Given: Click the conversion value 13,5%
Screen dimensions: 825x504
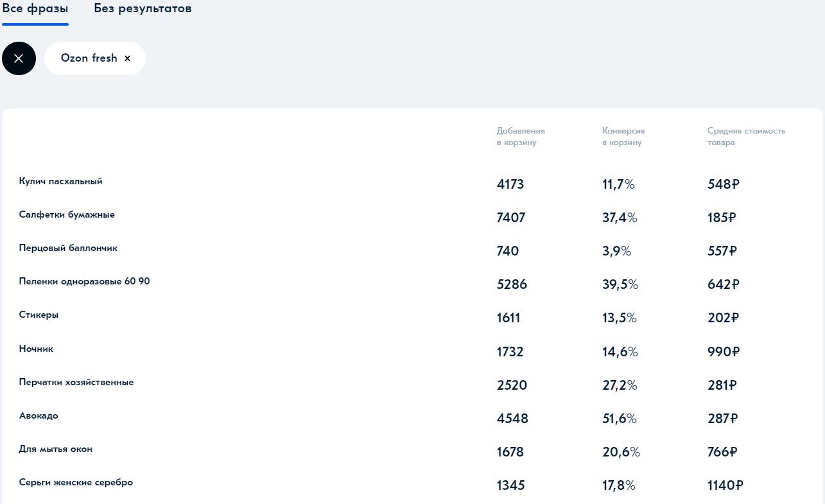Looking at the screenshot, I should pos(620,318).
